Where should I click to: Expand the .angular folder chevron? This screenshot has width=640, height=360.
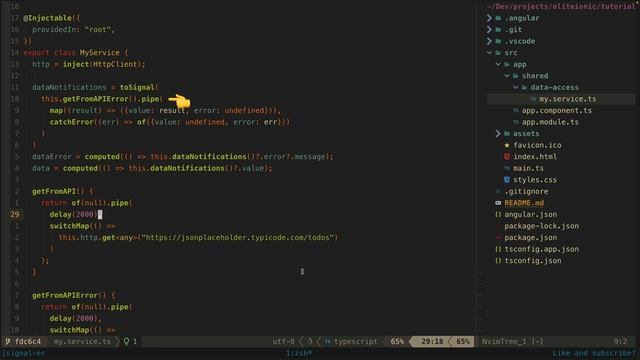pos(489,18)
